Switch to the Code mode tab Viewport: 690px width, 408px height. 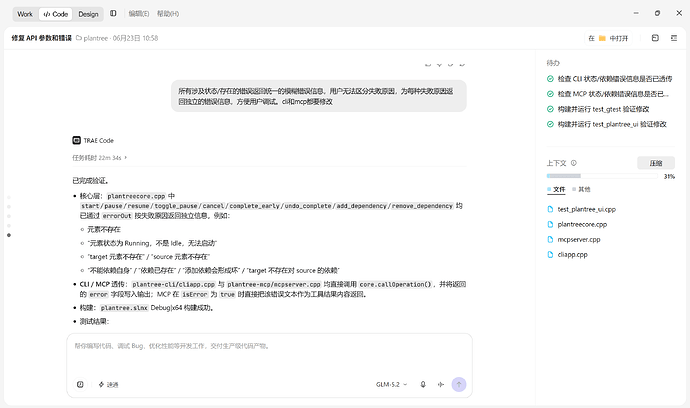(56, 14)
